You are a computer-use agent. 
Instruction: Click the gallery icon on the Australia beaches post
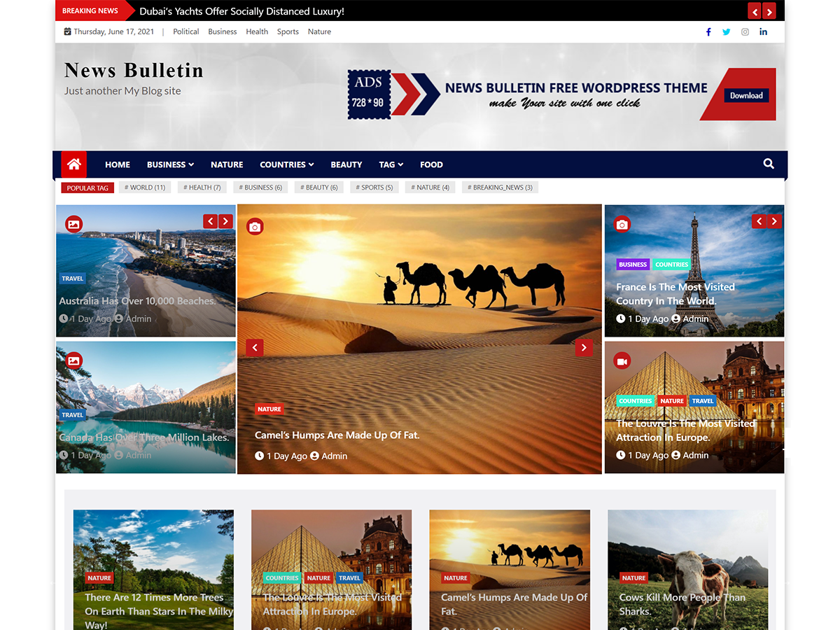74,223
